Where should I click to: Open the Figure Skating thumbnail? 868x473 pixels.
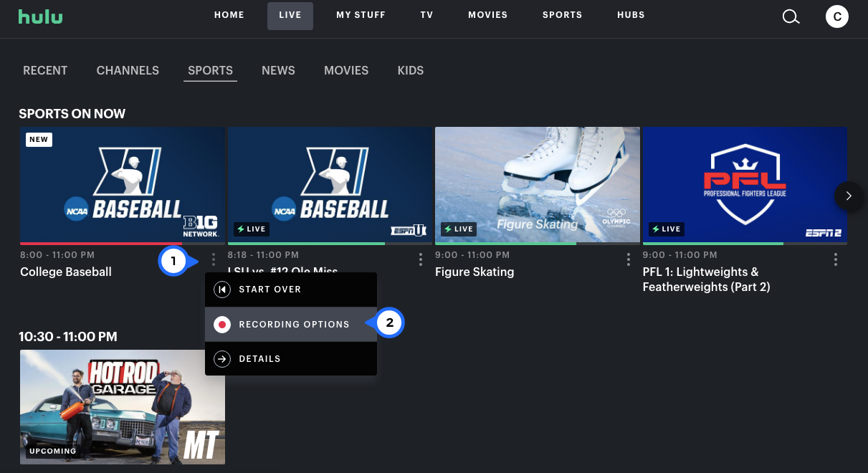coord(538,185)
